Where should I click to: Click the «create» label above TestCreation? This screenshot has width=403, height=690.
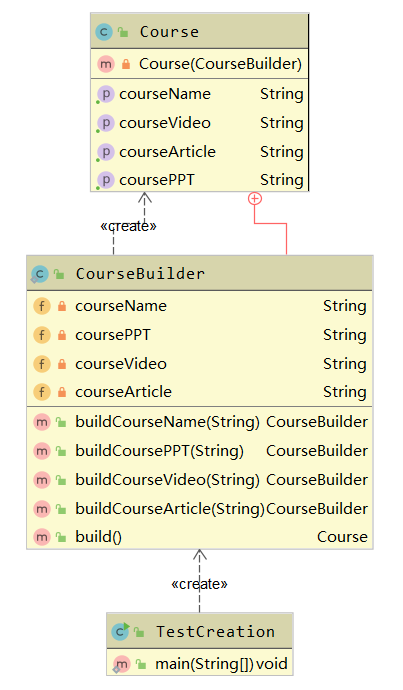pos(199,584)
